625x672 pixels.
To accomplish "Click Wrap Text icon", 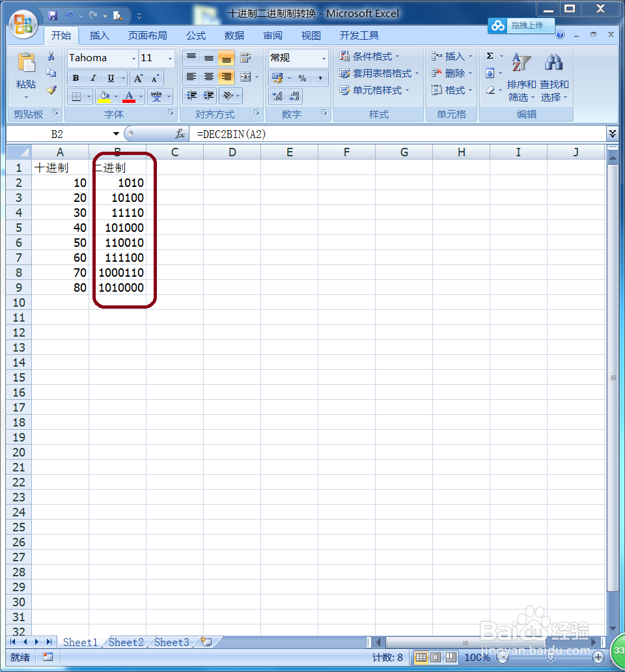I will pos(246,57).
